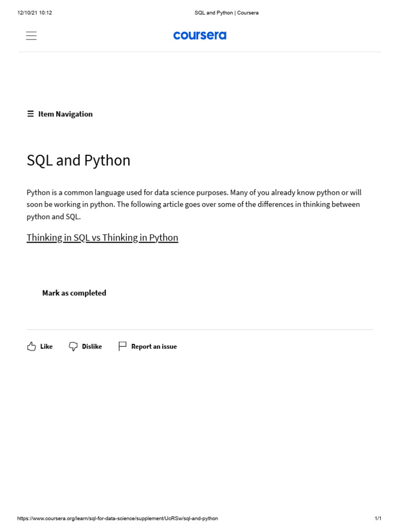Open Report an issue

[154, 347]
